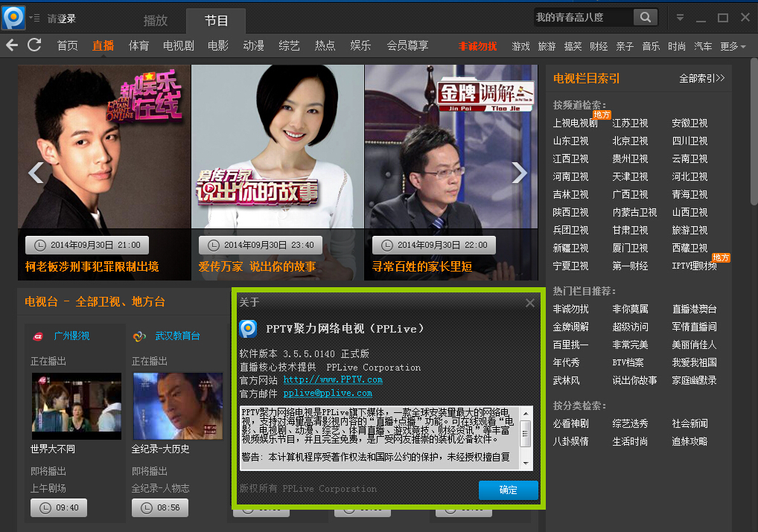This screenshot has width=758, height=532.
Task: Open headline 柯老板涉刑事犯罪限制出境
Action: point(92,266)
